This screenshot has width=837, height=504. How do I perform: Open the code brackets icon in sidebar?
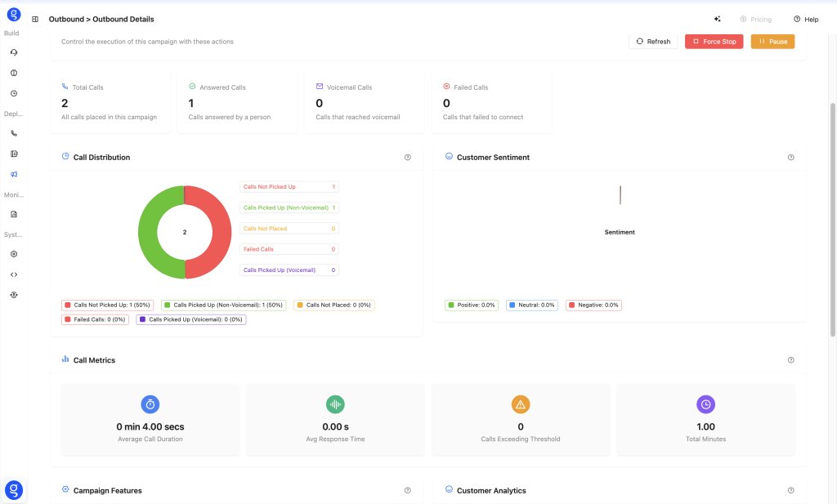coord(14,274)
